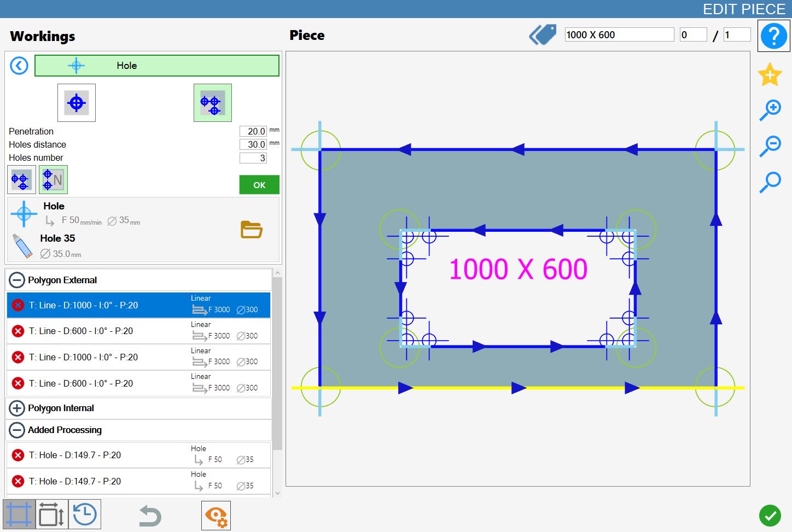Click the plain magnifier zoom-fit icon
Viewport: 792px width, 532px height.
(x=770, y=182)
